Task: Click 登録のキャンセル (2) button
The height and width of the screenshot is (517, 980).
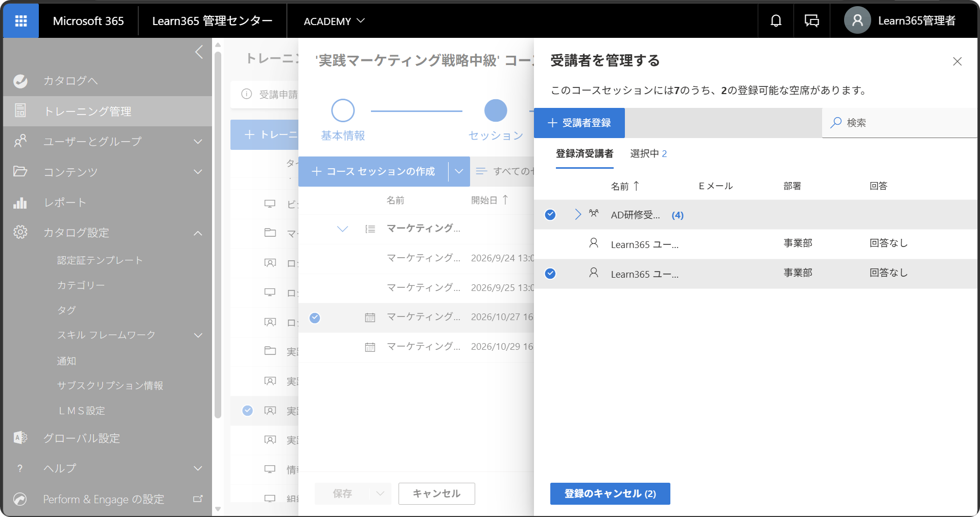Action: (610, 493)
